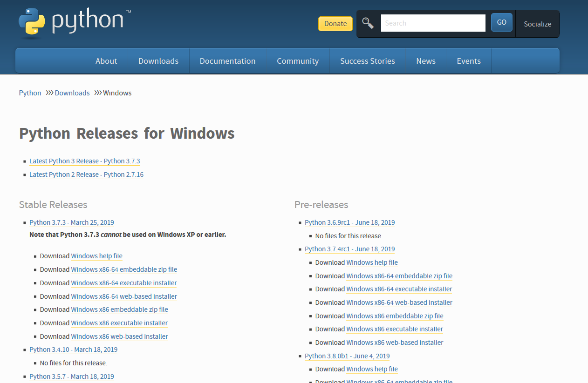Viewport: 588px width, 383px height.
Task: Download 3.7.3 Windows x86-64 embeddable zip file
Action: tap(124, 269)
